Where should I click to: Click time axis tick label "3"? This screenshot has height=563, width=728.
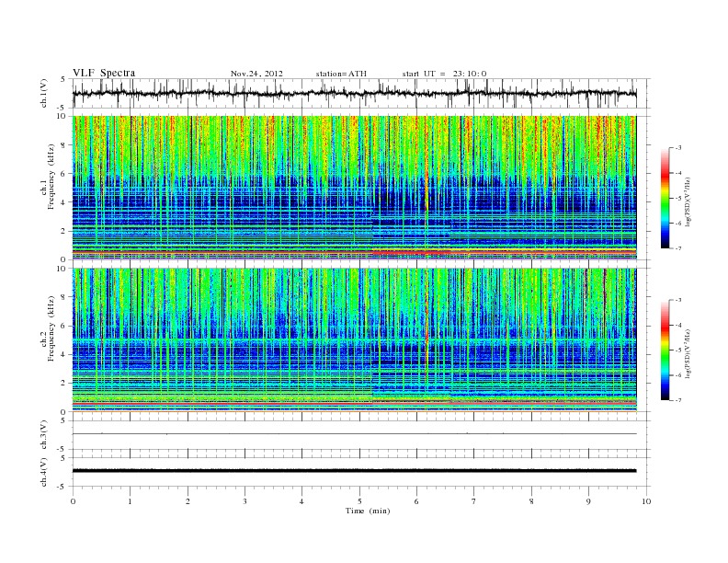coord(245,501)
